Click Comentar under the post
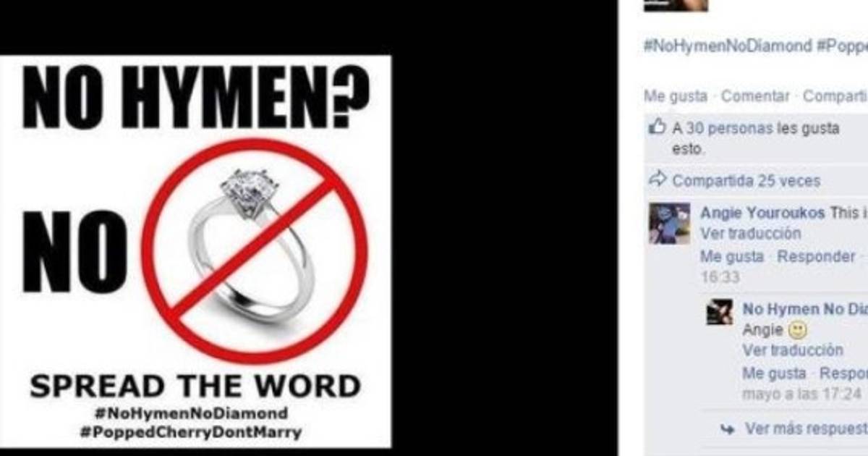 click(755, 96)
